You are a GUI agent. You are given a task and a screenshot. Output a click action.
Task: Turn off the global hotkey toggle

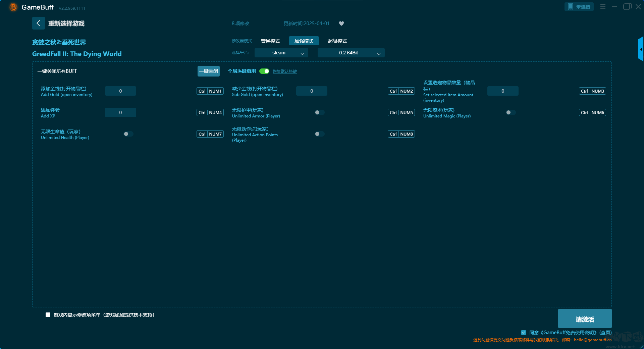[x=264, y=71]
